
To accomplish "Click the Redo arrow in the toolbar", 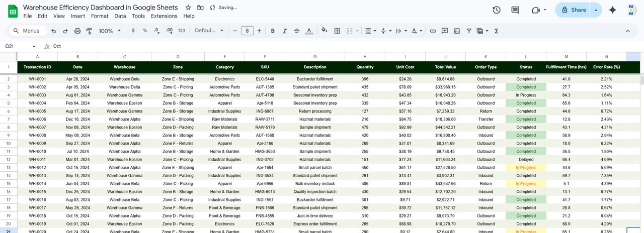I will point(65,31).
